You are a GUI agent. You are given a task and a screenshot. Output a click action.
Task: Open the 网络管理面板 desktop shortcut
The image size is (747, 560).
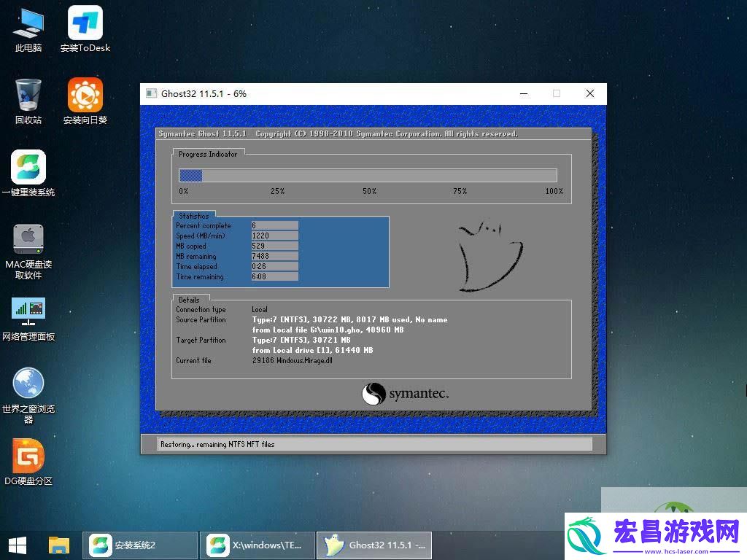(x=28, y=319)
